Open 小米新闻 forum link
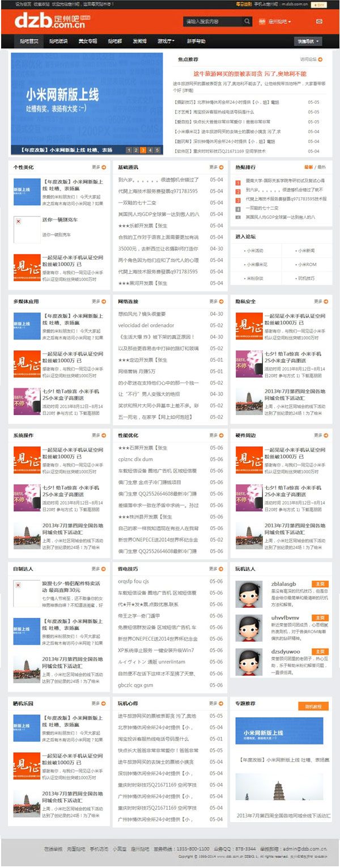Viewport: 340px width, 868px height. (x=307, y=250)
